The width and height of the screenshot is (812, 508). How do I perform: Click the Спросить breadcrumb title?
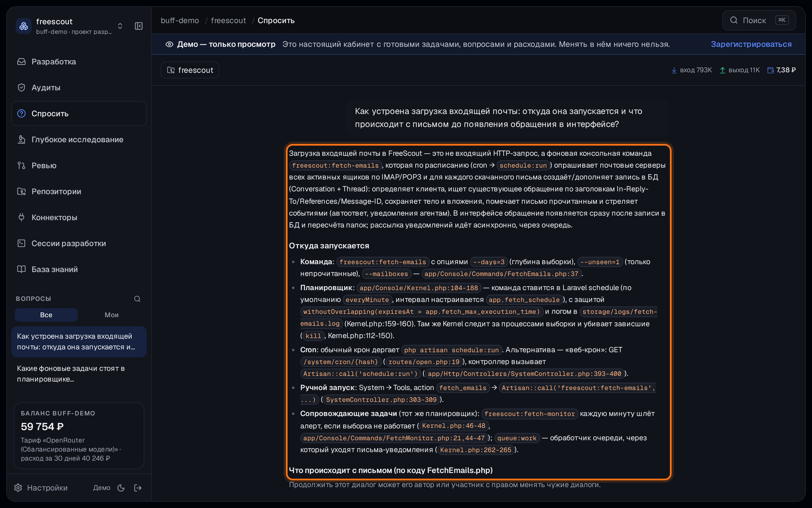tap(276, 21)
